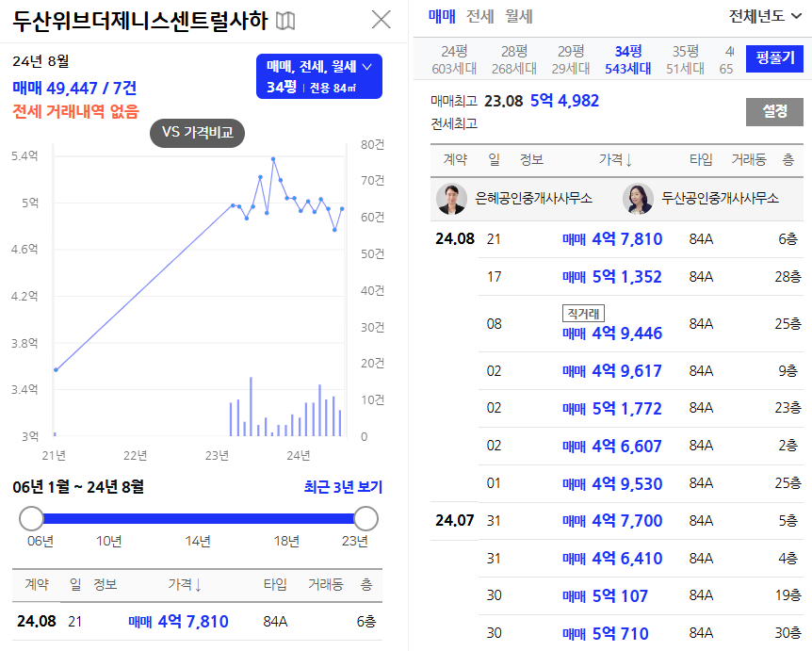Click the 최근 3년 보기 link
Screen dimensions: 812x651
343,487
